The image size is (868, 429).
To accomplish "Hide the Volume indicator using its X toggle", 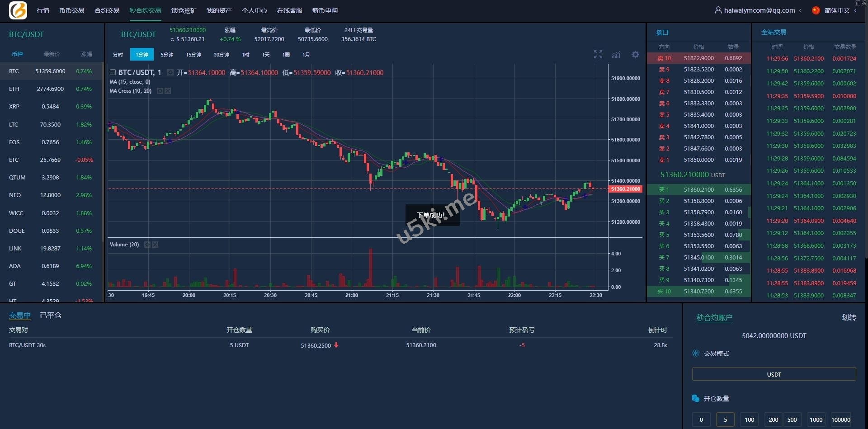I will tap(156, 245).
